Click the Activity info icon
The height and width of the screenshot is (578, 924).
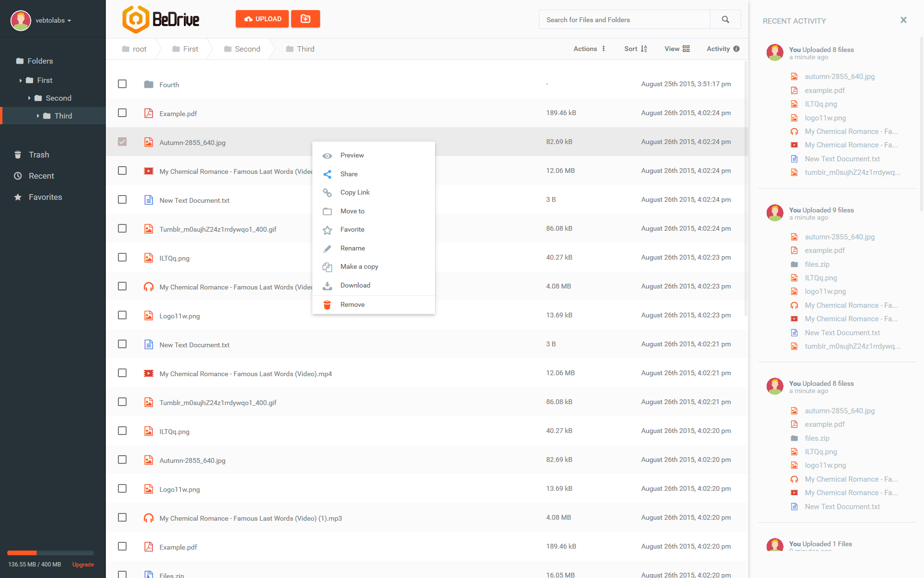tap(736, 49)
